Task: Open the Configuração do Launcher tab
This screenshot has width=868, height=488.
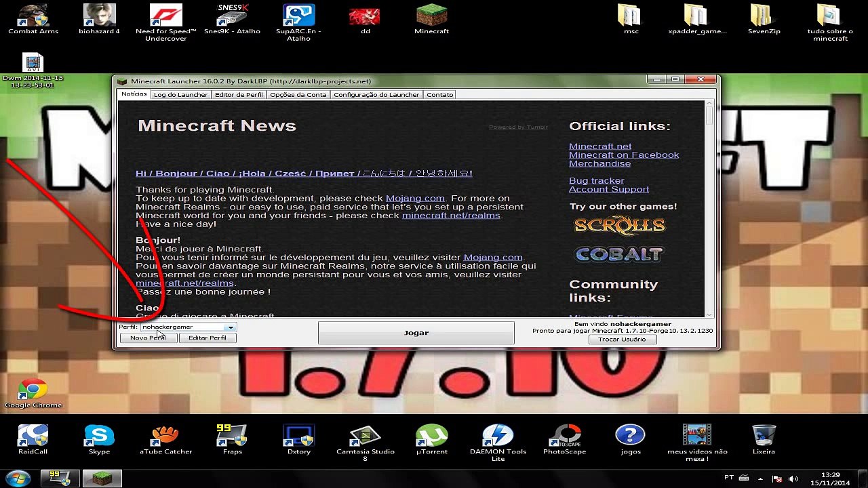Action: (376, 95)
